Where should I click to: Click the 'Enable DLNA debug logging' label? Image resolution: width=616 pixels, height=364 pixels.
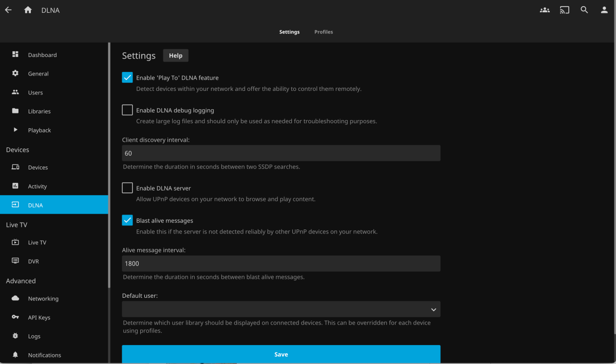[x=175, y=110]
